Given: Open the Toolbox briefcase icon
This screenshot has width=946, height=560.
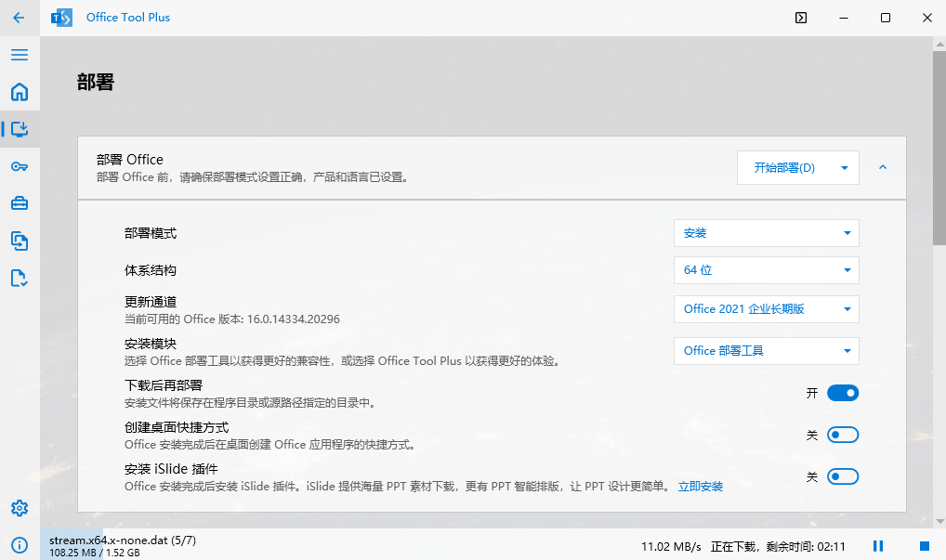Looking at the screenshot, I should pos(20,203).
